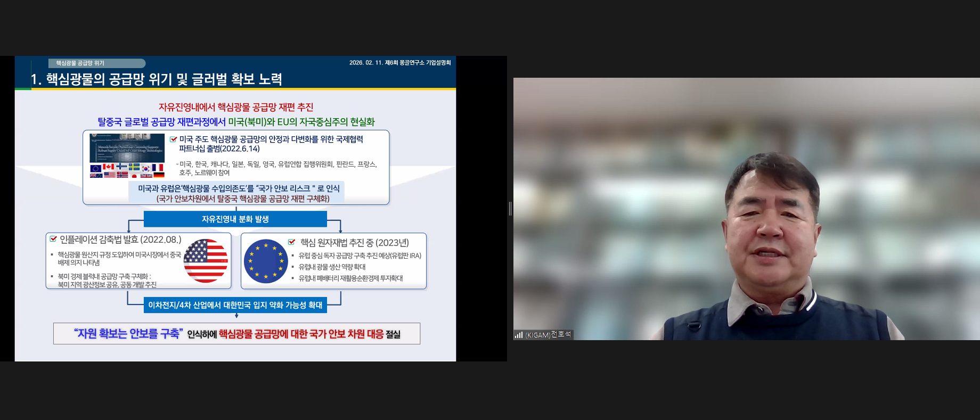Image resolution: width=980 pixels, height=420 pixels.
Task: Click the Swedish flag in the flag grid
Action: pyautogui.click(x=134, y=167)
